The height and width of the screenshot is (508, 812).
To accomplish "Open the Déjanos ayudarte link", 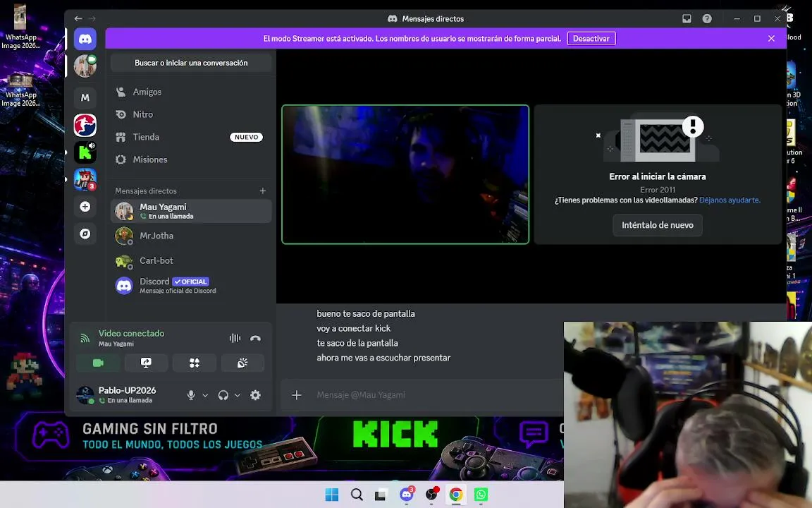I will click(x=730, y=200).
